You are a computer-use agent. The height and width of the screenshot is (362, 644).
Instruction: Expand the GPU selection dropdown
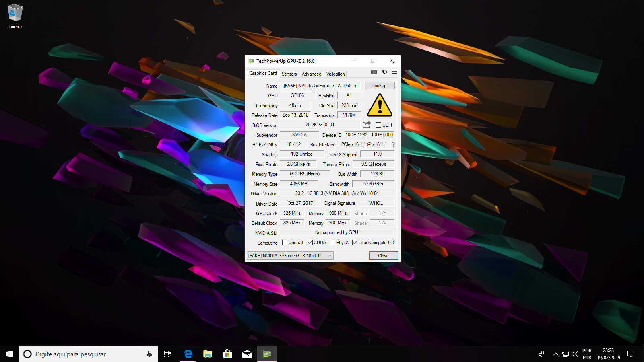coord(290,256)
